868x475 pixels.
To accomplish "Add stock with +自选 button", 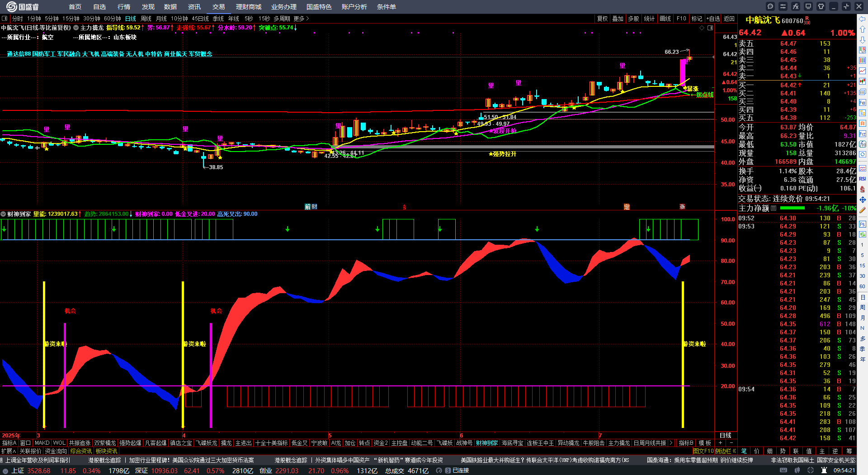I will [713, 19].
